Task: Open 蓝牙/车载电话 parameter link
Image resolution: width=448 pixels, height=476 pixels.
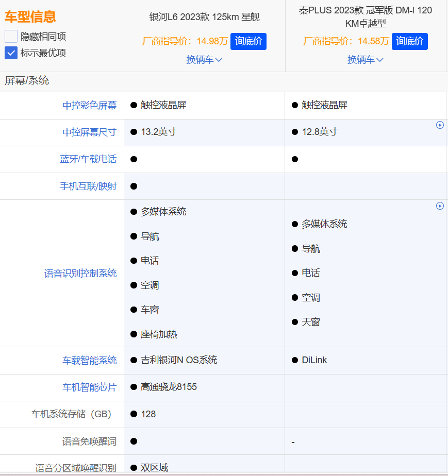Action: [x=88, y=159]
